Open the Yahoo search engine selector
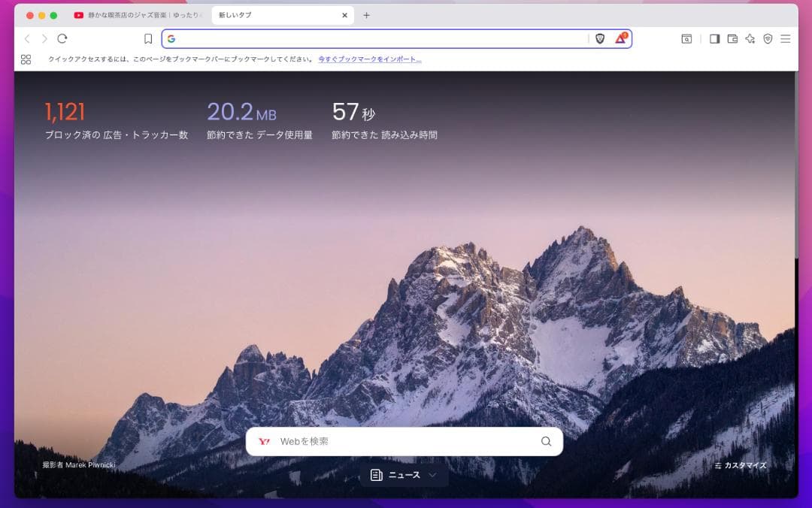Viewport: 812px width, 508px height. [264, 442]
